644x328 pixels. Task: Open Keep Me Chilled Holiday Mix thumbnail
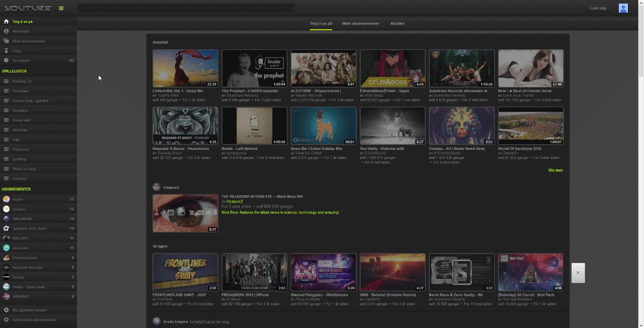[x=324, y=126]
